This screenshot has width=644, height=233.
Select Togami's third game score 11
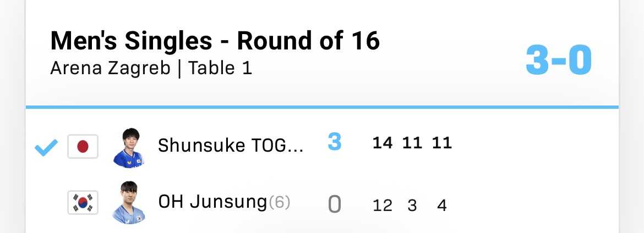tap(441, 143)
